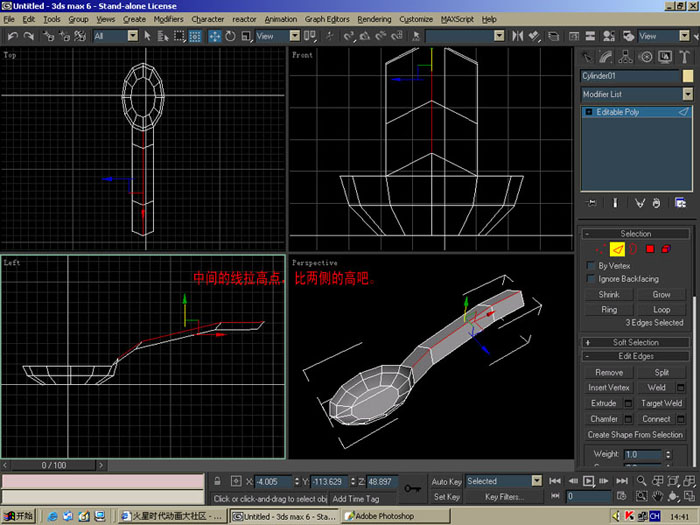Click the Cylinder01 object color swatch

click(x=688, y=76)
